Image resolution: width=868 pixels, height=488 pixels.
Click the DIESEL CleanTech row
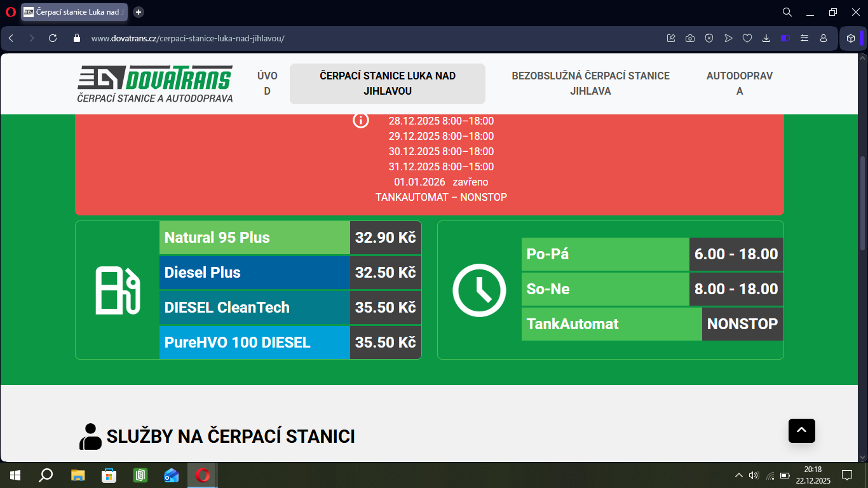(x=290, y=308)
